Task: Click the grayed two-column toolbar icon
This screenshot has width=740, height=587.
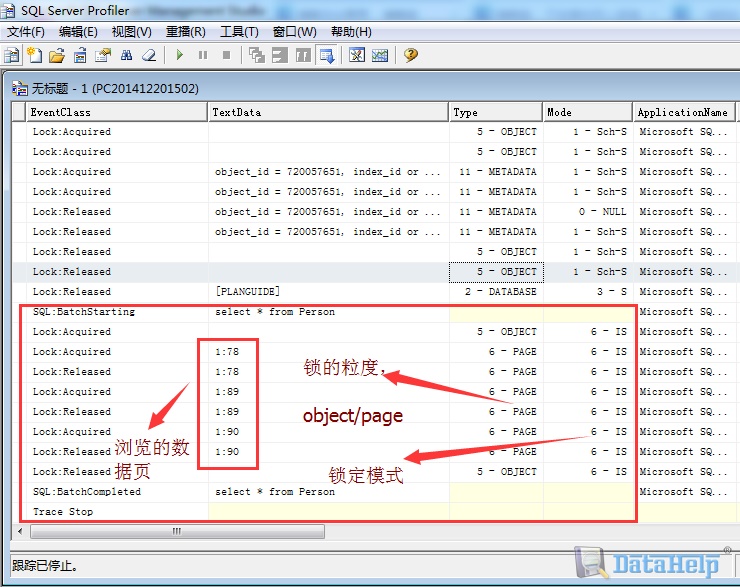Action: [303, 55]
